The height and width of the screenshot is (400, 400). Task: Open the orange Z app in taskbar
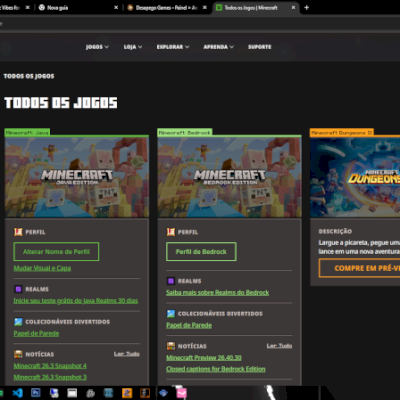point(127,393)
